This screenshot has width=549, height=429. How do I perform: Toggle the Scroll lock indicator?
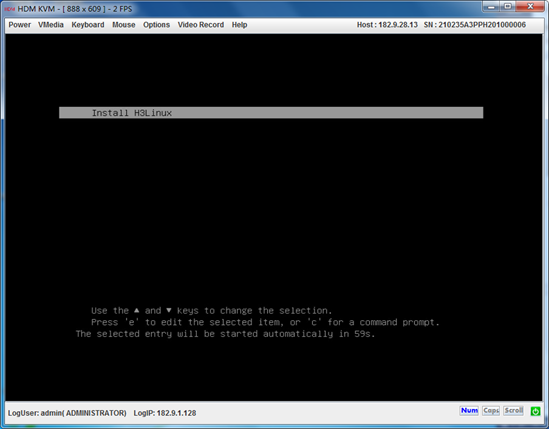513,410
